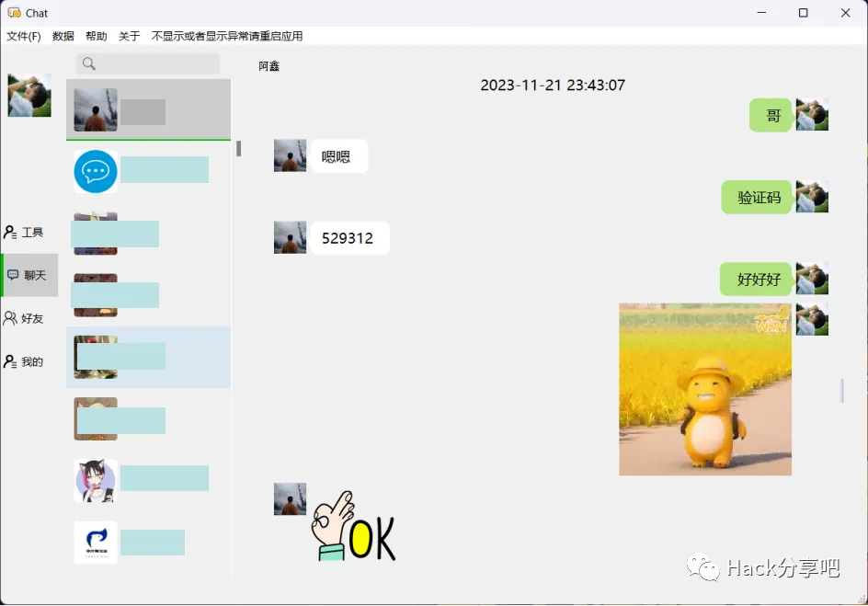This screenshot has height=606, width=868.
Task: Select the 聊天 sidebar tab
Action: 29,275
